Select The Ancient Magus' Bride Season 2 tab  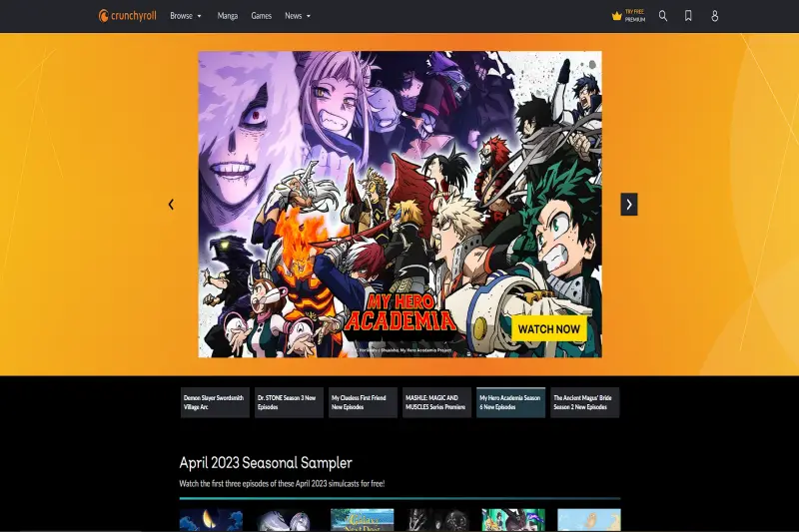tap(585, 402)
